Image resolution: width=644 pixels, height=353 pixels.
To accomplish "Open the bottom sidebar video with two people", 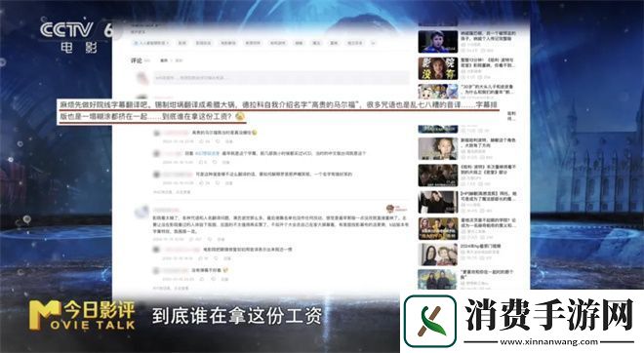I will [x=438, y=279].
